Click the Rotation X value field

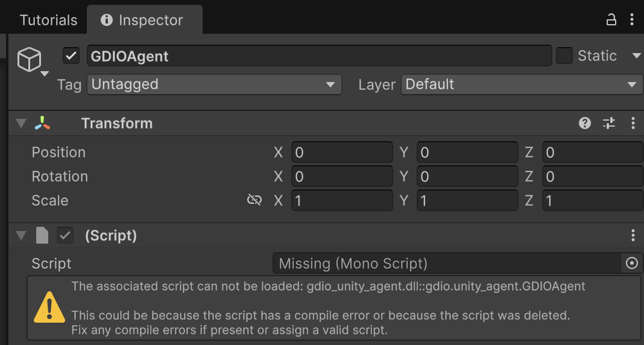342,176
